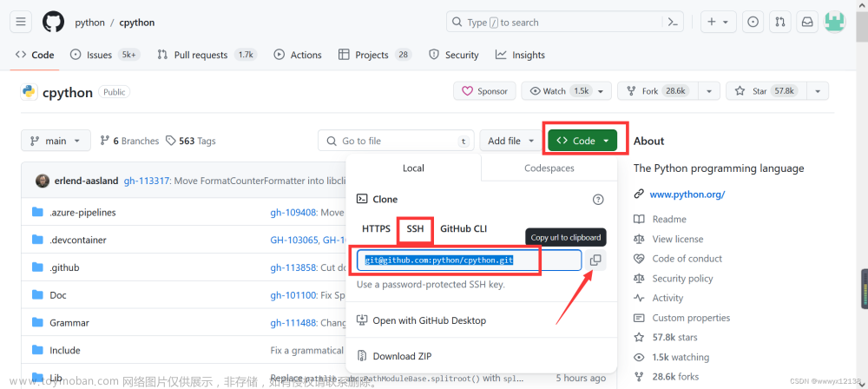The height and width of the screenshot is (389, 868).
Task: Open the create new plus dropdown
Action: coord(718,23)
